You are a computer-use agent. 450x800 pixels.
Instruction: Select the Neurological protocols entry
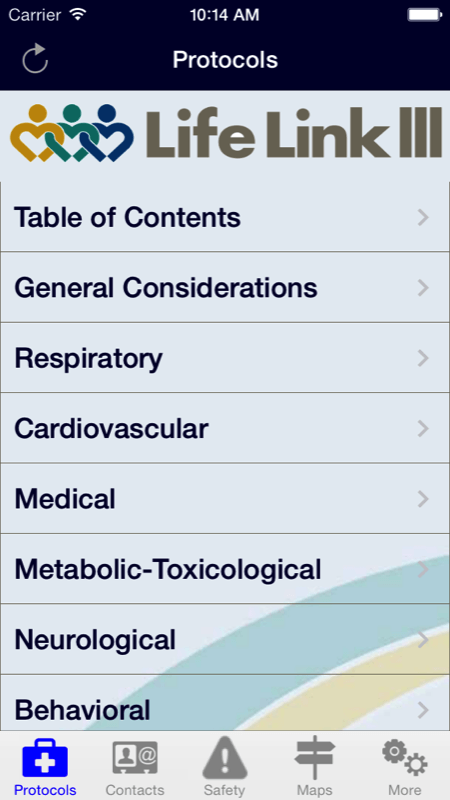click(225, 639)
